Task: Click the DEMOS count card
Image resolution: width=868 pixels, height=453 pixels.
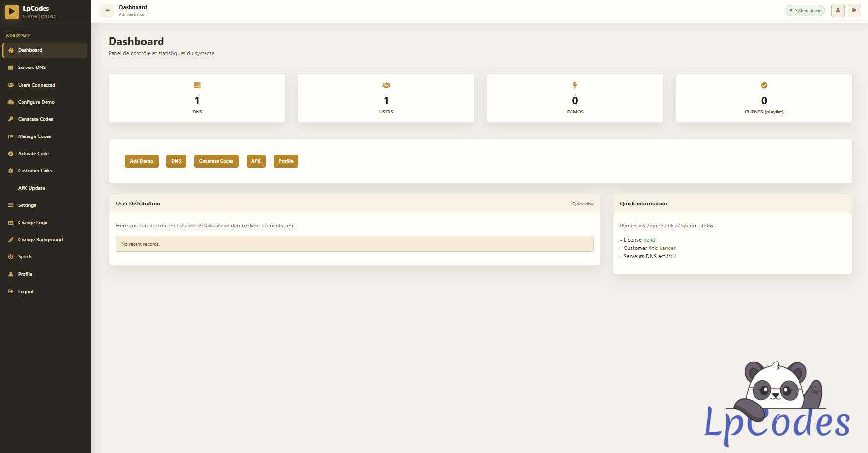Action: [x=575, y=98]
